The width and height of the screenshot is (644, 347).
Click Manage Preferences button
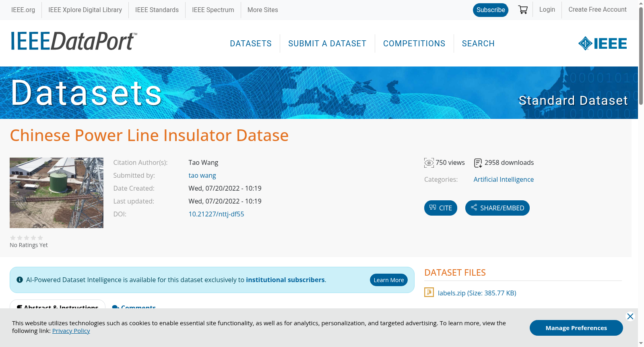click(x=576, y=328)
